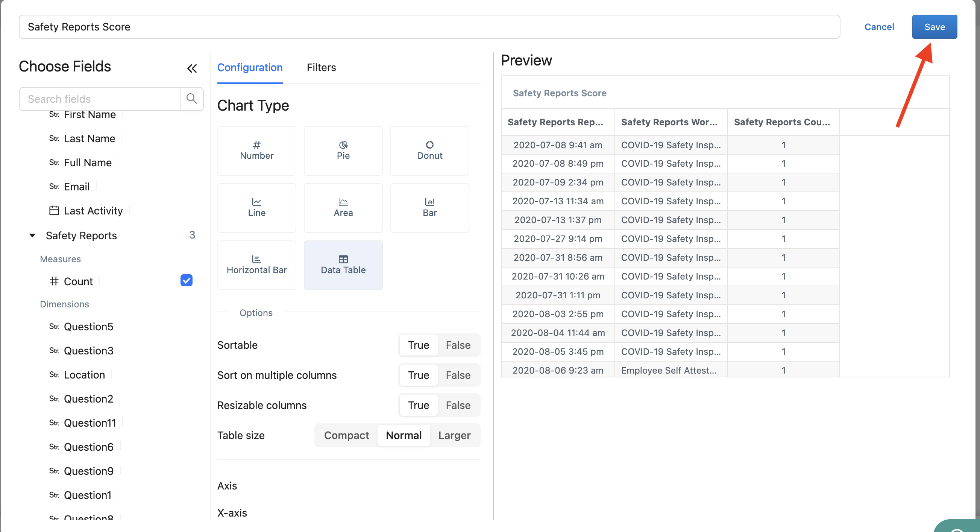This screenshot has height=532, width=980.
Task: Click the Employee Self Attest... cell
Action: [671, 370]
